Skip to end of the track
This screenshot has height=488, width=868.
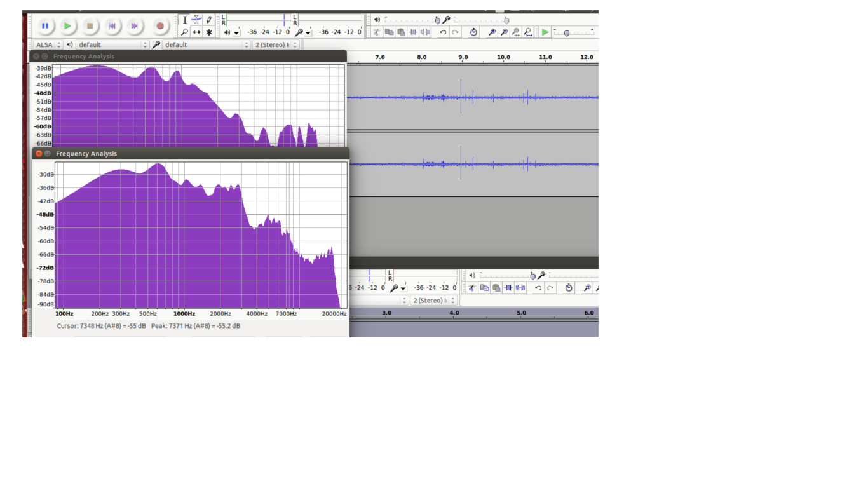[134, 26]
